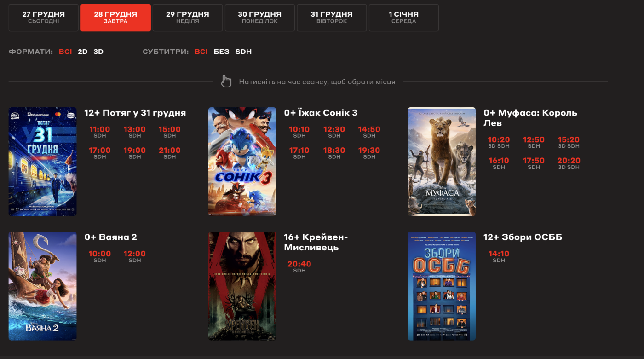The image size is (644, 359).
Task: Select ВСІ in the Формати filter
Action: tap(65, 52)
